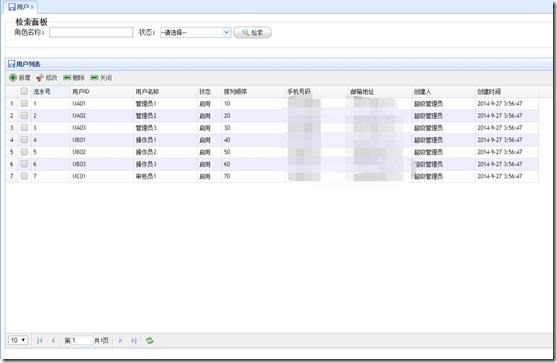Check the row for user UB02
Viewport: 557px width, 363px height.
click(24, 152)
